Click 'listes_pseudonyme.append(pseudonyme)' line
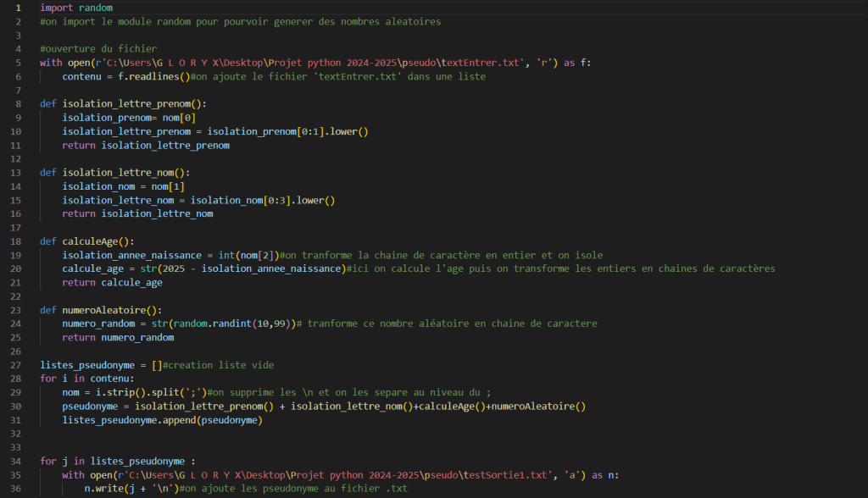 163,420
